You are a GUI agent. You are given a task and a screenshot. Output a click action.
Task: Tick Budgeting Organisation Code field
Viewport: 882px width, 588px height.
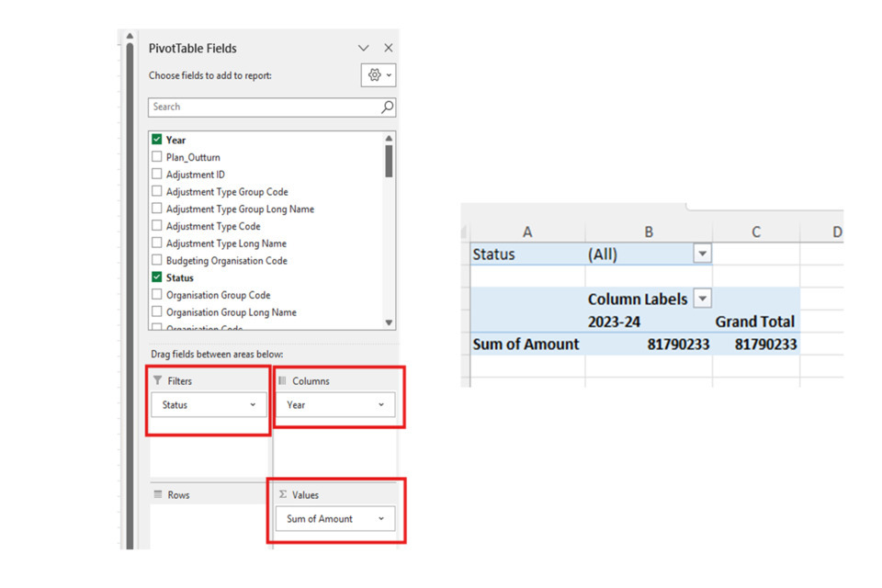157,261
